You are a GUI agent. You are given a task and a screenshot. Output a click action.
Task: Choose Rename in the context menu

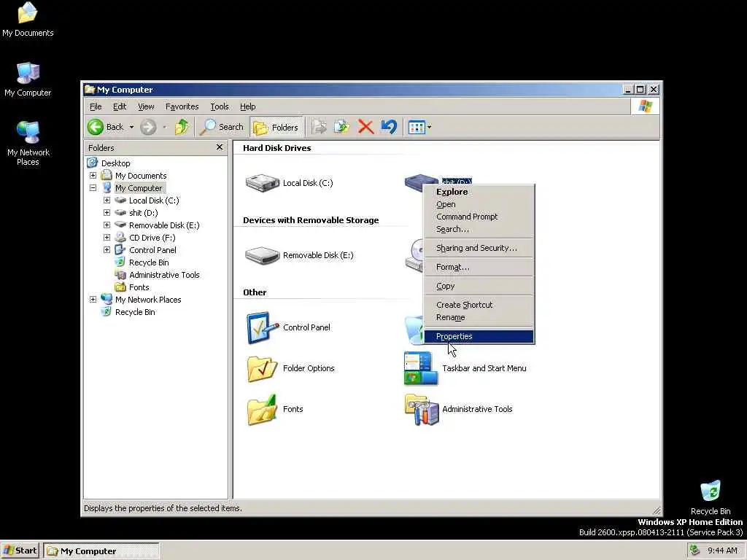point(479,317)
